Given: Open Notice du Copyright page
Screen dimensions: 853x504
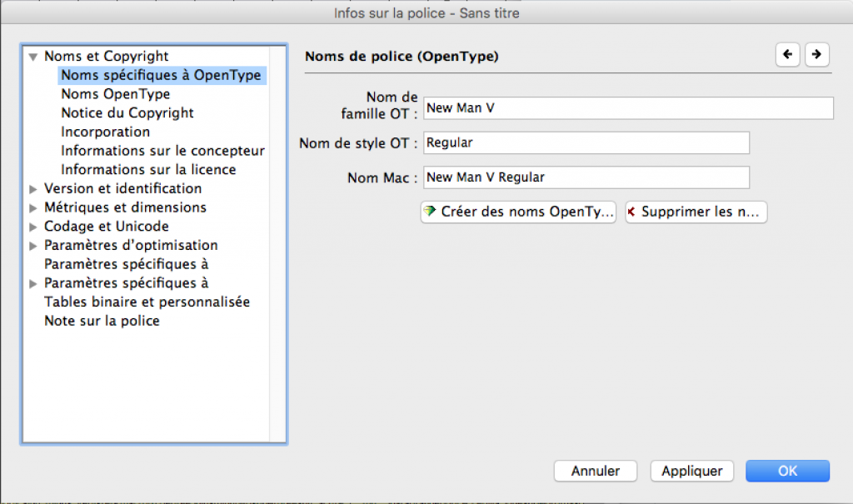Looking at the screenshot, I should pos(127,112).
